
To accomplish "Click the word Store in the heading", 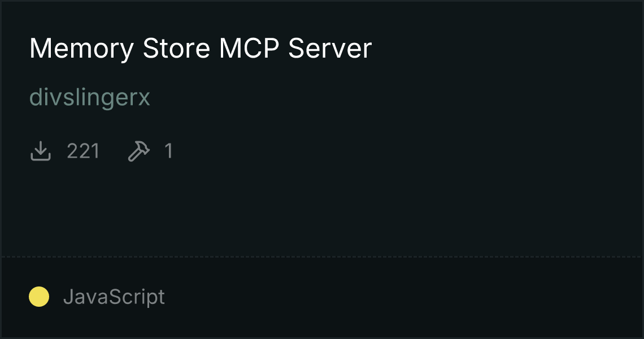I will (176, 49).
